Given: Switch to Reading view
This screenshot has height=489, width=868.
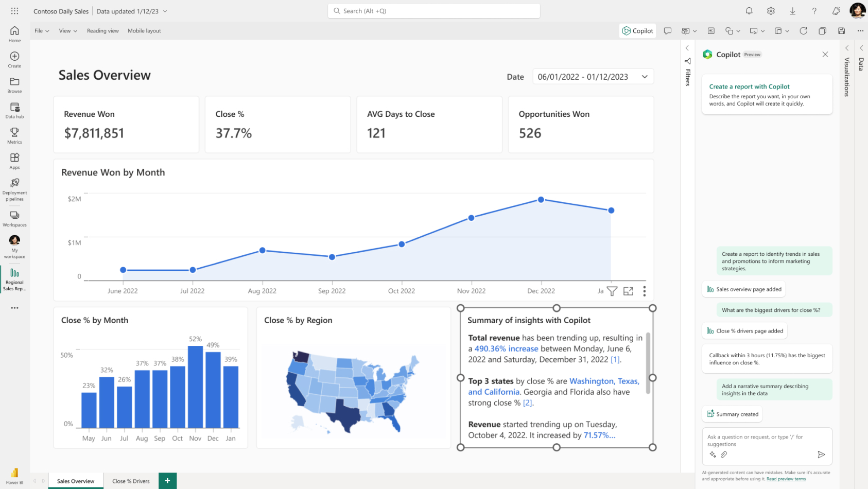Looking at the screenshot, I should pos(102,31).
